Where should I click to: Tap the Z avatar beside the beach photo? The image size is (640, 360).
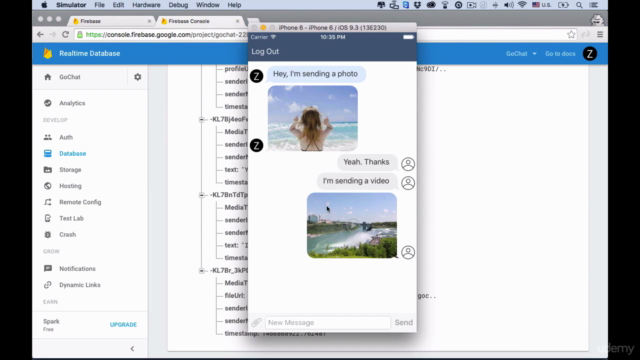(256, 145)
